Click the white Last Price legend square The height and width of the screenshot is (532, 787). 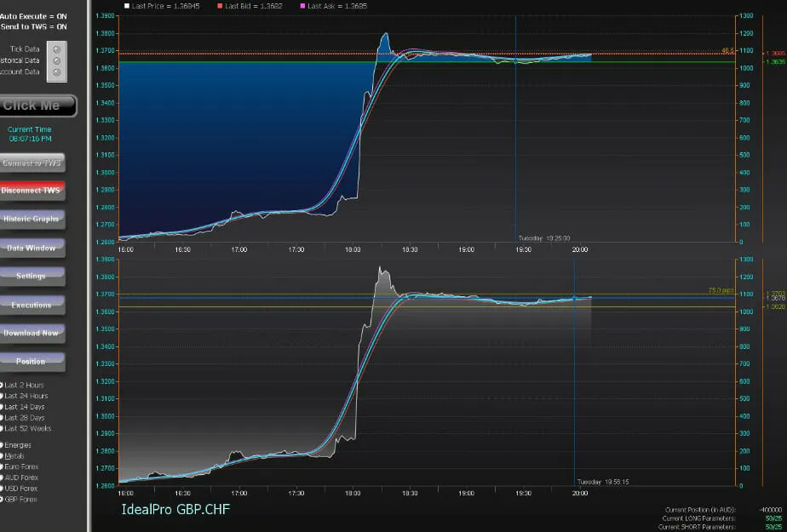pos(127,6)
